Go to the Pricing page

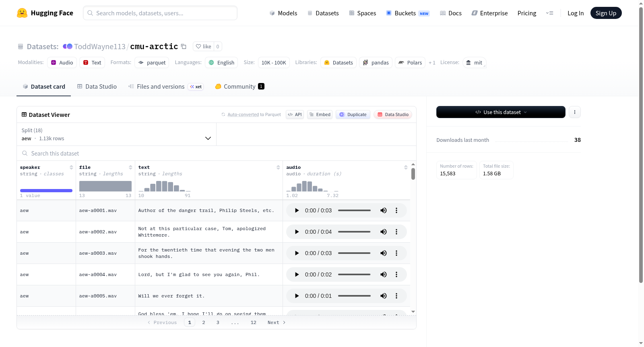[x=527, y=13]
